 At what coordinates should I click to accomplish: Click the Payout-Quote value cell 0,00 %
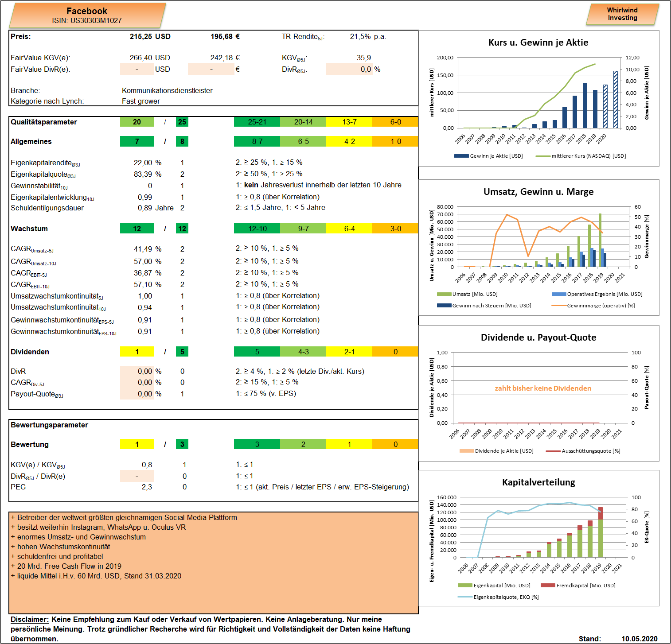(137, 394)
